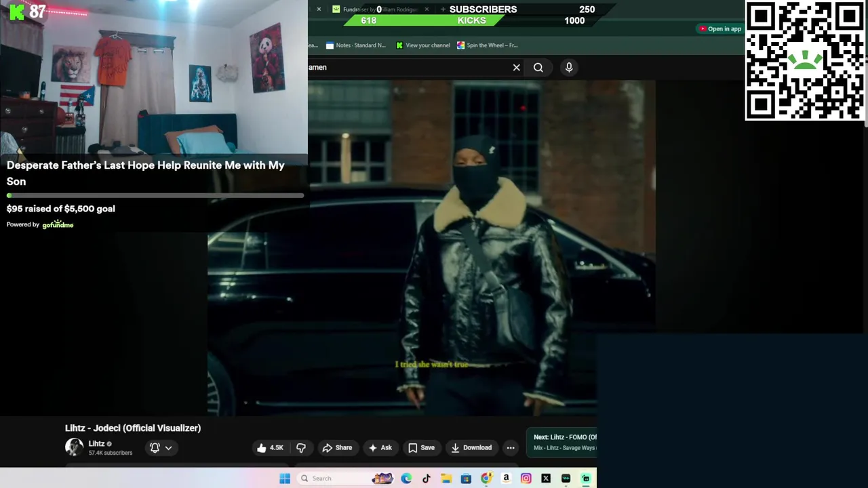Switch to Chrome in the taskbar
868x488 pixels.
point(486,479)
